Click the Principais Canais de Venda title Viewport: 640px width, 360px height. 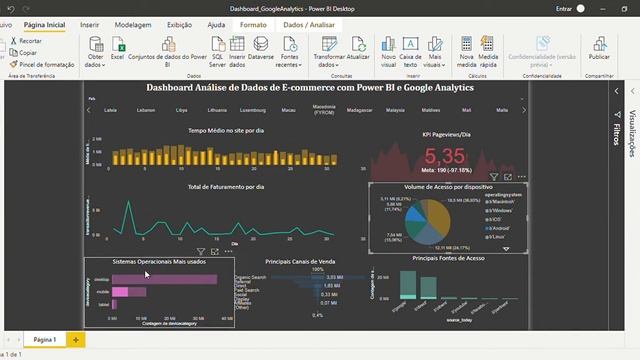click(300, 262)
